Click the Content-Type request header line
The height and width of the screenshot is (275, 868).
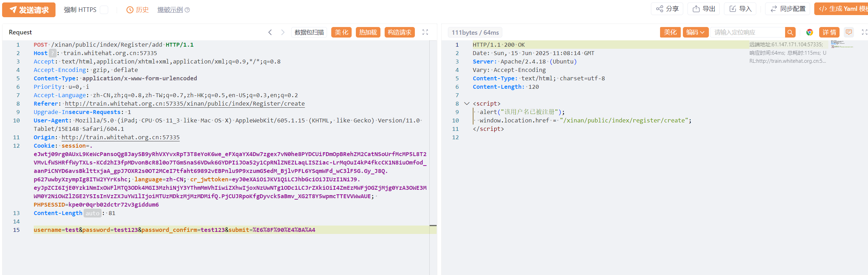click(x=115, y=78)
